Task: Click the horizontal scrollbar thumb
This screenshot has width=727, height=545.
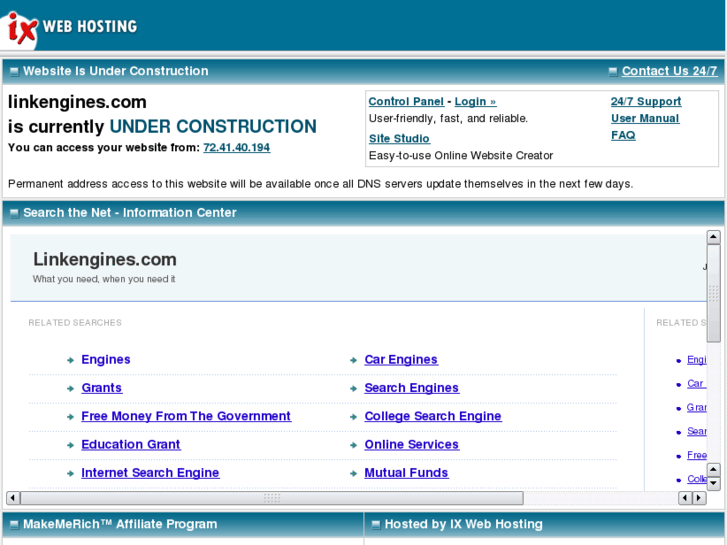Action: 272,498
